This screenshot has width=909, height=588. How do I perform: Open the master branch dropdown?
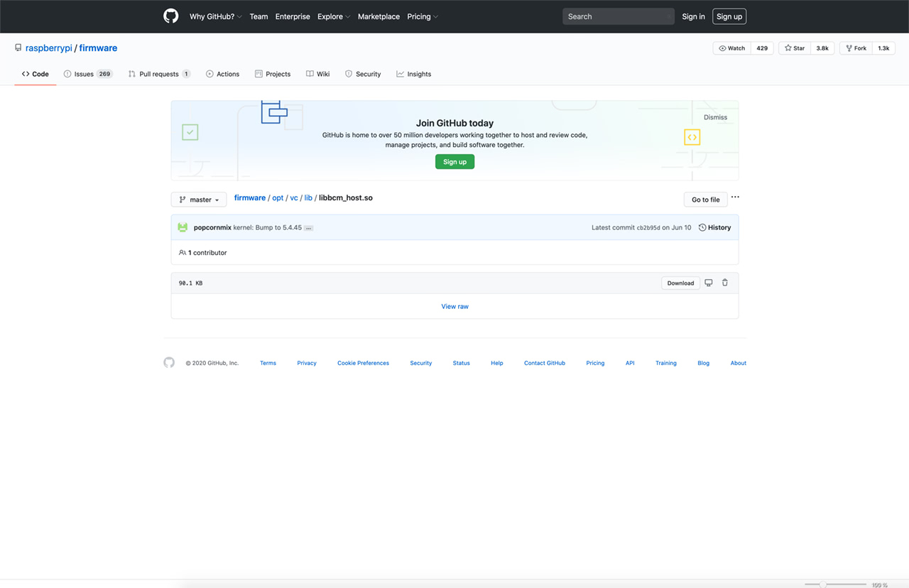click(199, 200)
